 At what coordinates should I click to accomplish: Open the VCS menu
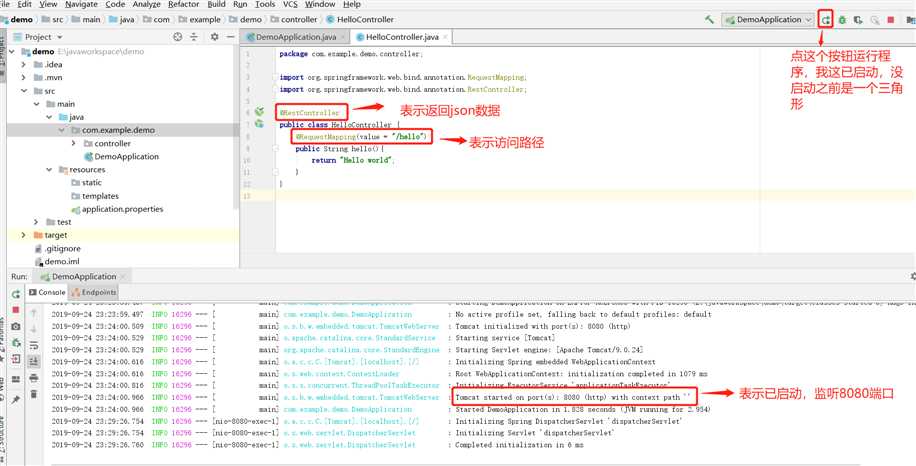click(290, 4)
